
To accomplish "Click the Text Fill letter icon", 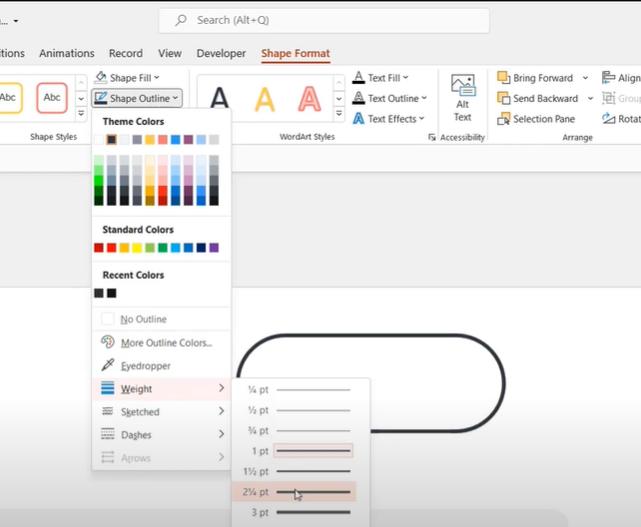I will point(359,77).
